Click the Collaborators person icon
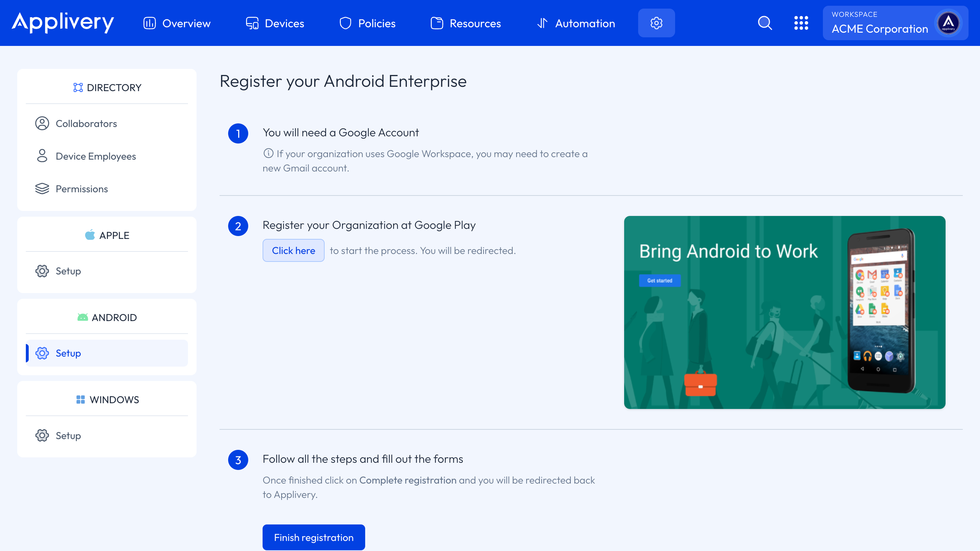 pos(42,123)
